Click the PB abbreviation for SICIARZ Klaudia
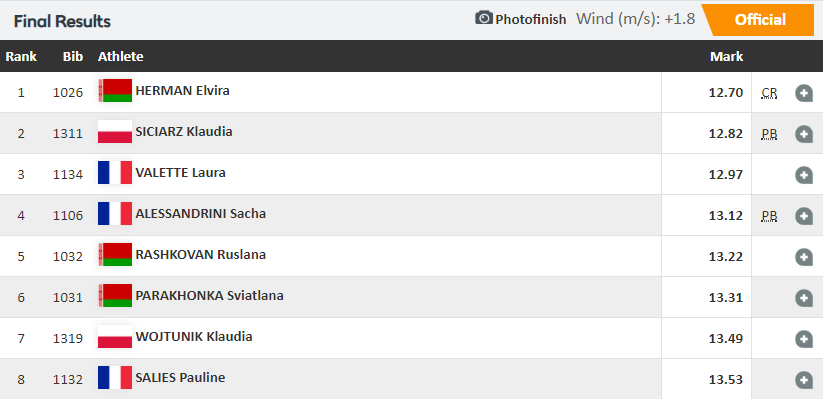823x399 pixels. tap(769, 134)
